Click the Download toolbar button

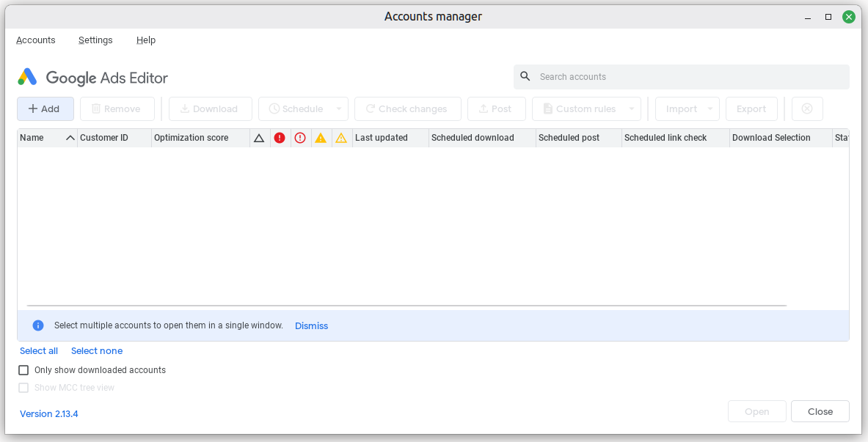click(211, 109)
